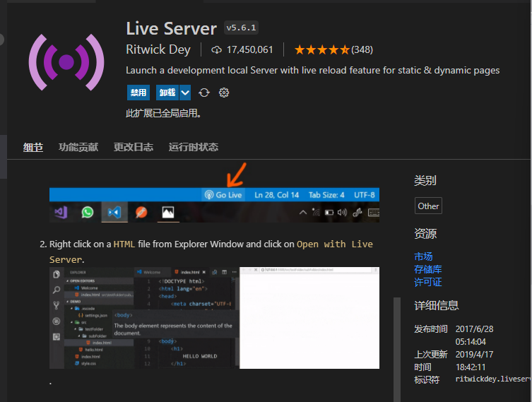Click the Live Server extension logo

pos(66,62)
